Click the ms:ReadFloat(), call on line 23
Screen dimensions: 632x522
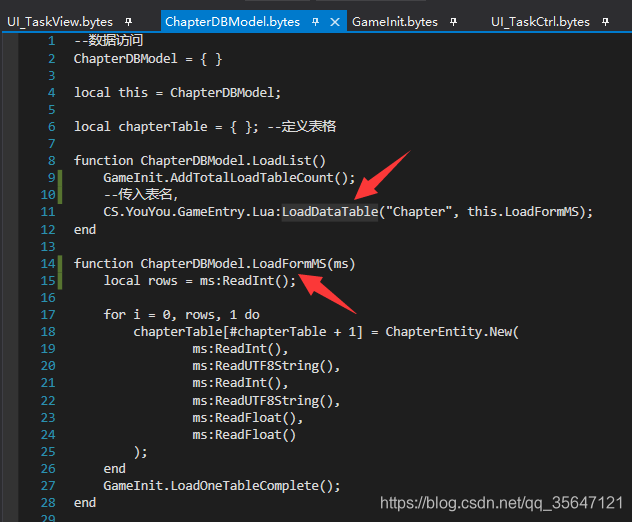(247, 418)
